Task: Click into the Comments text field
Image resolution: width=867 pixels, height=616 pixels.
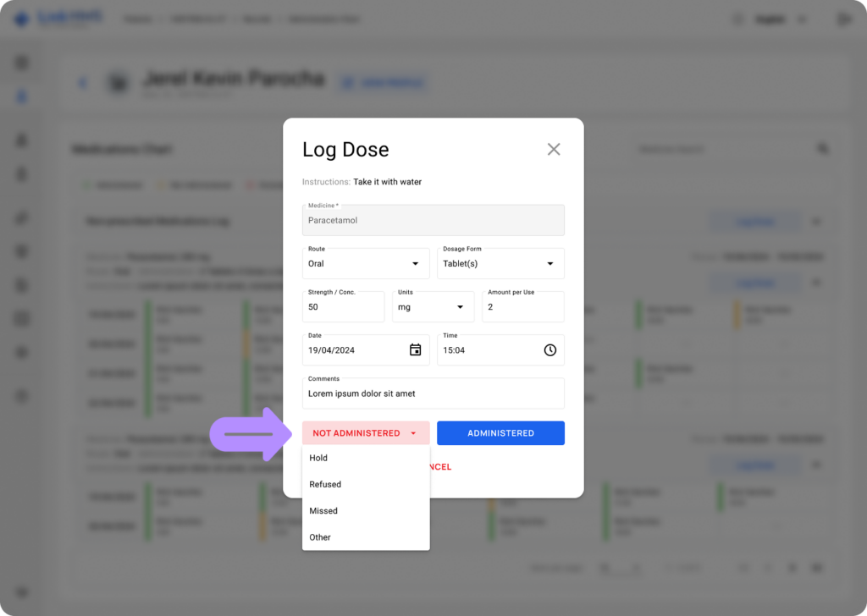Action: [433, 393]
